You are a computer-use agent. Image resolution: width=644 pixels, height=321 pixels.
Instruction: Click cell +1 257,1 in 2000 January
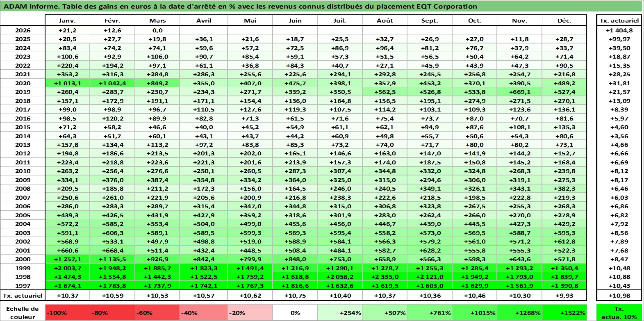click(67, 259)
